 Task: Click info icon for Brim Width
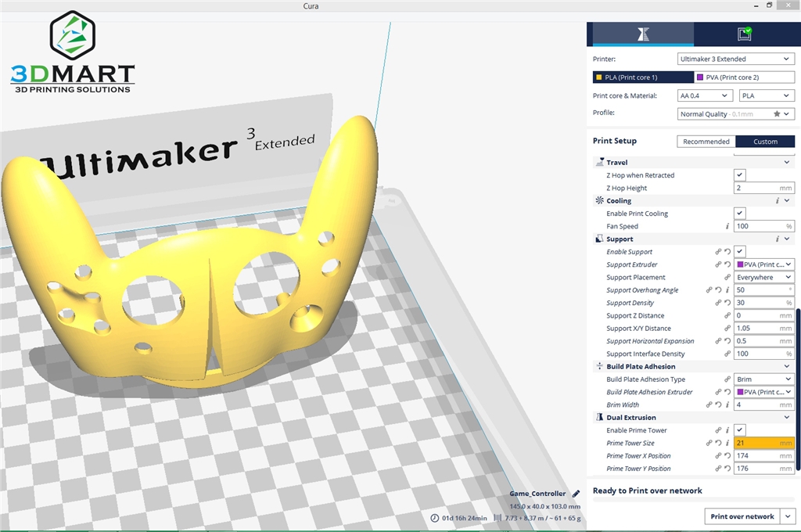pos(727,404)
